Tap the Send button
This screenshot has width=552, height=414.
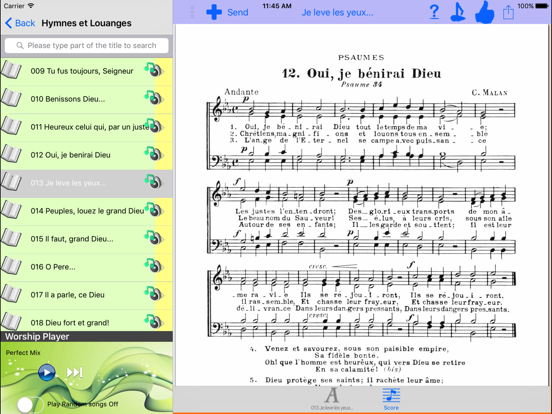coord(238,13)
